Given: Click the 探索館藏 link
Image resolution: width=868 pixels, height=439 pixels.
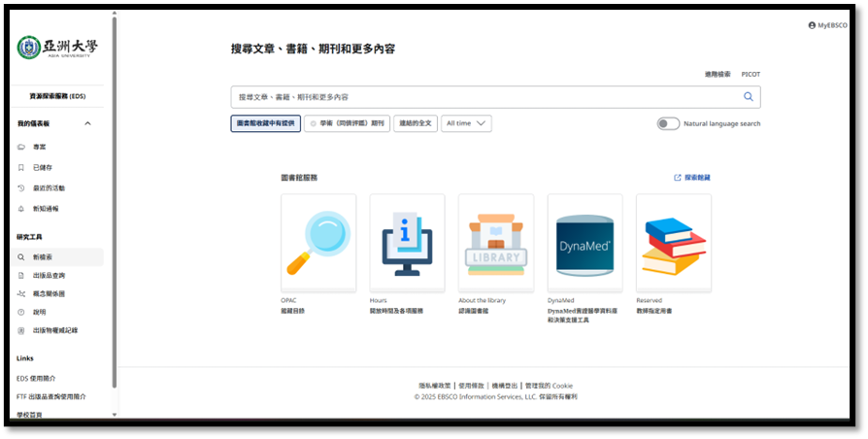Looking at the screenshot, I should 697,178.
